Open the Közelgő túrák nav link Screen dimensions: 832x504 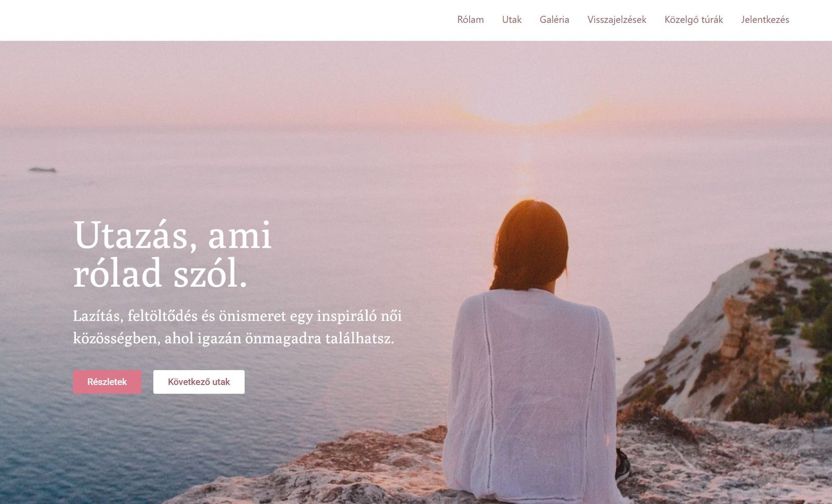[x=694, y=20]
